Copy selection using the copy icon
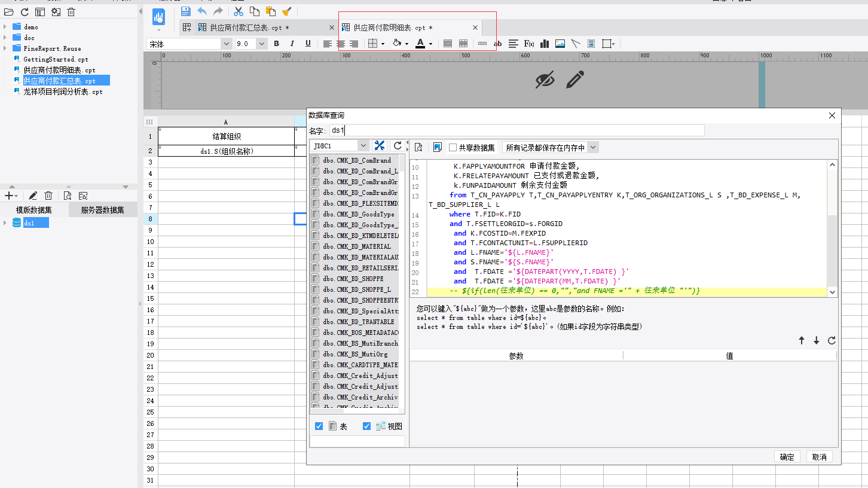Image resolution: width=868 pixels, height=488 pixels. tap(255, 11)
